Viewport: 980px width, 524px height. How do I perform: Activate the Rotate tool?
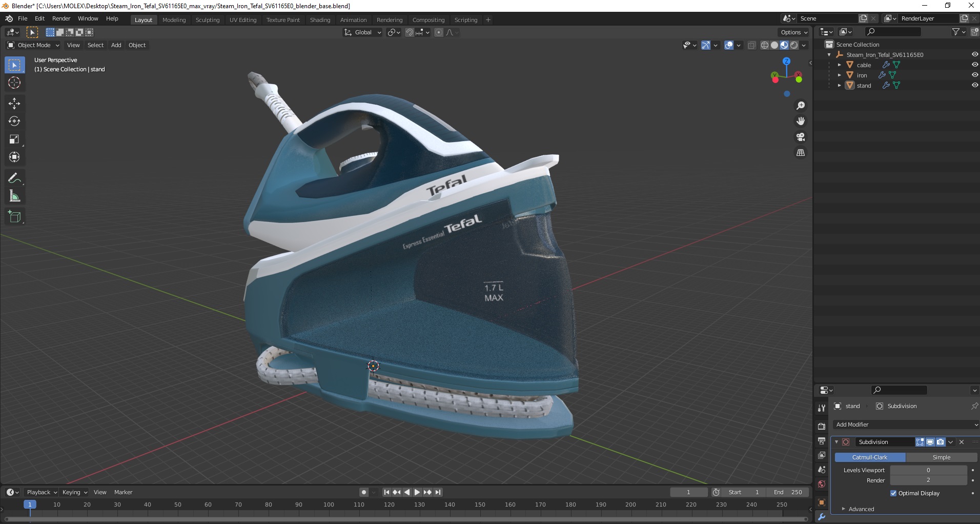[x=14, y=121]
